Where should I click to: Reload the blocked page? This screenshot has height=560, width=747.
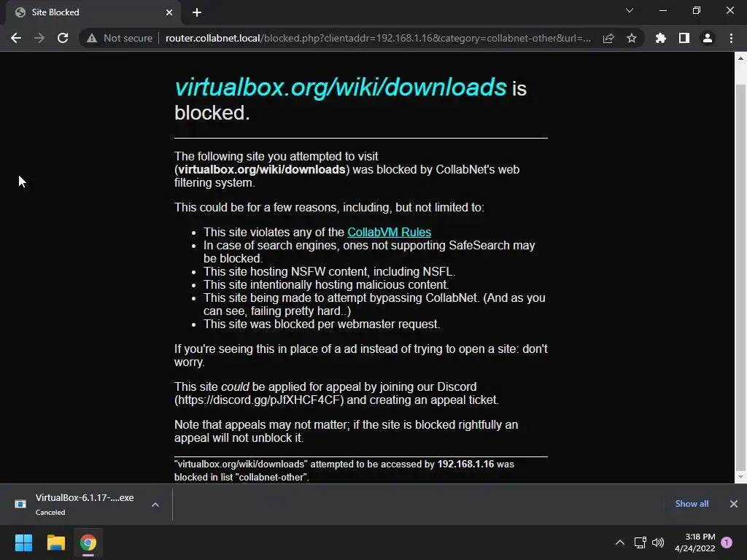tap(63, 38)
